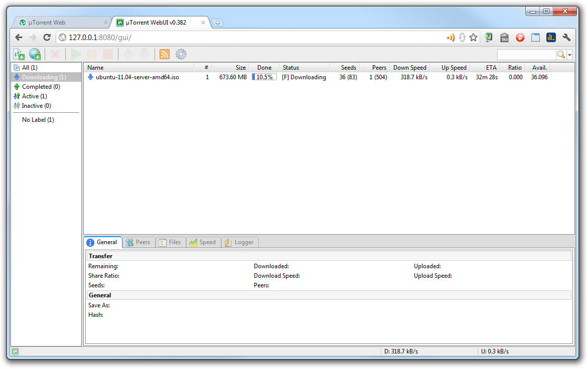This screenshot has height=369, width=588.
Task: Click the magnifier search icon
Action: pos(561,55)
